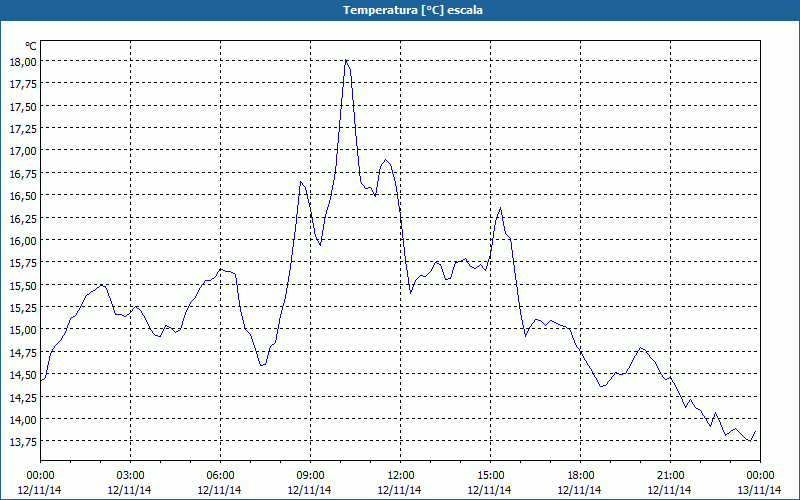Select the 16,50 y-axis label

[x=23, y=195]
